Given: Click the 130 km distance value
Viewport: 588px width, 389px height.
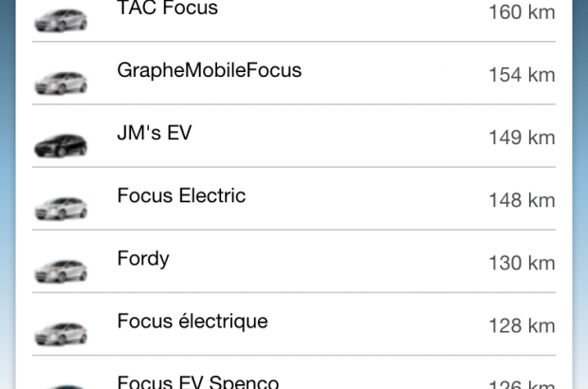Looking at the screenshot, I should point(521,263).
